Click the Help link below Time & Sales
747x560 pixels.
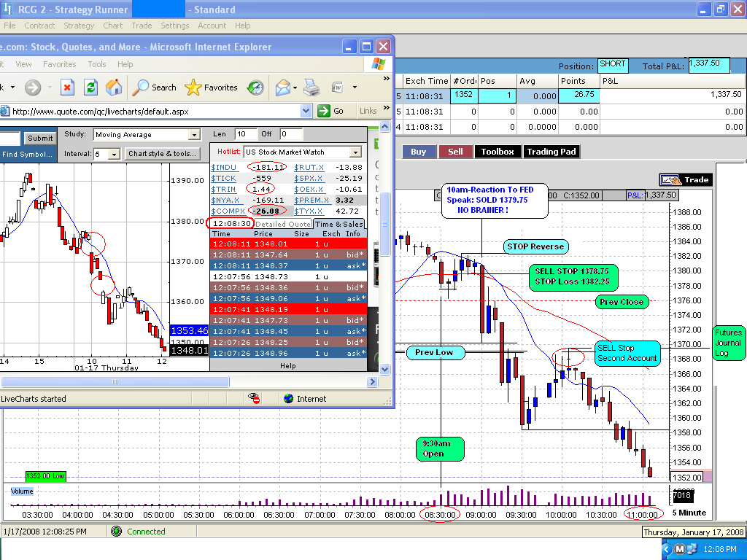[287, 366]
